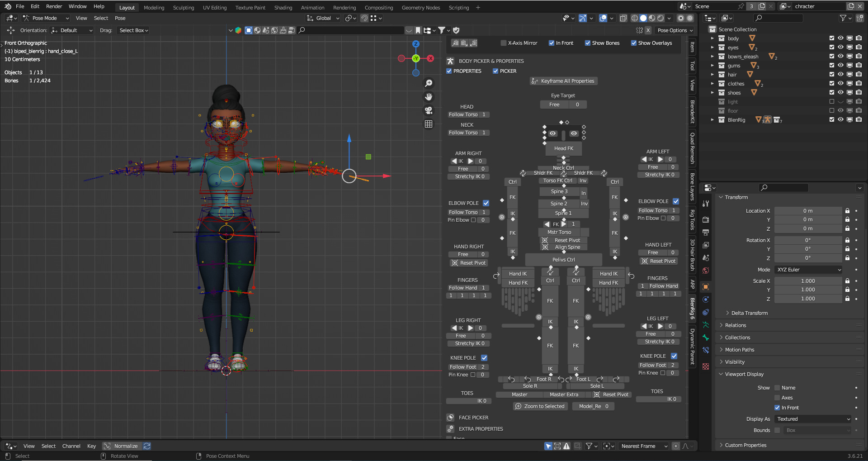Open the Global transform orientation dropdown
Viewport: 868px width, 461px height.
coord(323,18)
